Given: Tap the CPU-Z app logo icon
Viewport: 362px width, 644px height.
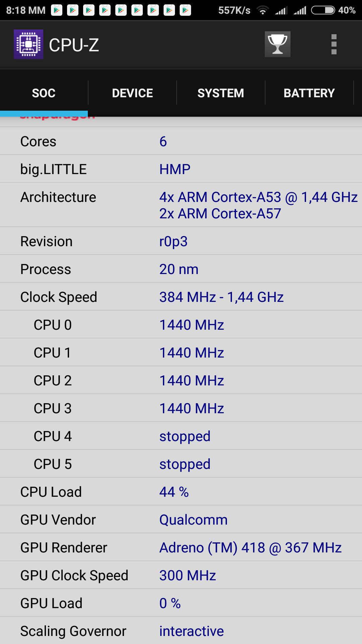Looking at the screenshot, I should tap(28, 44).
